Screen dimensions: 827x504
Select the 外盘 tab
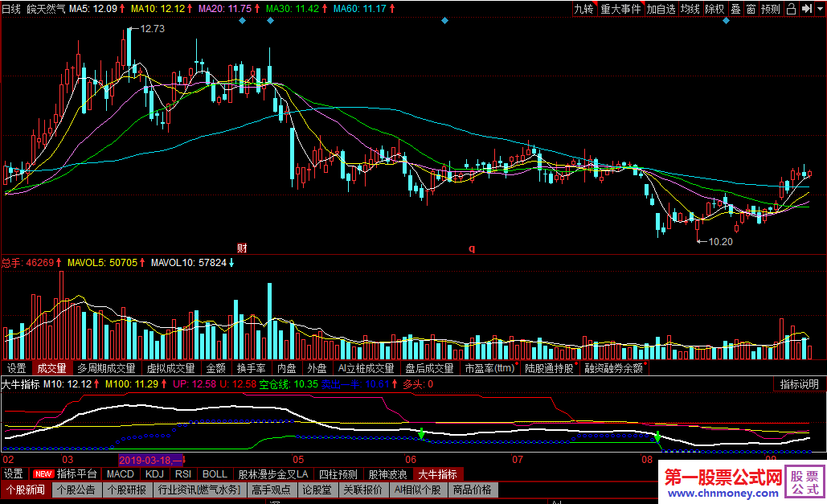317,368
